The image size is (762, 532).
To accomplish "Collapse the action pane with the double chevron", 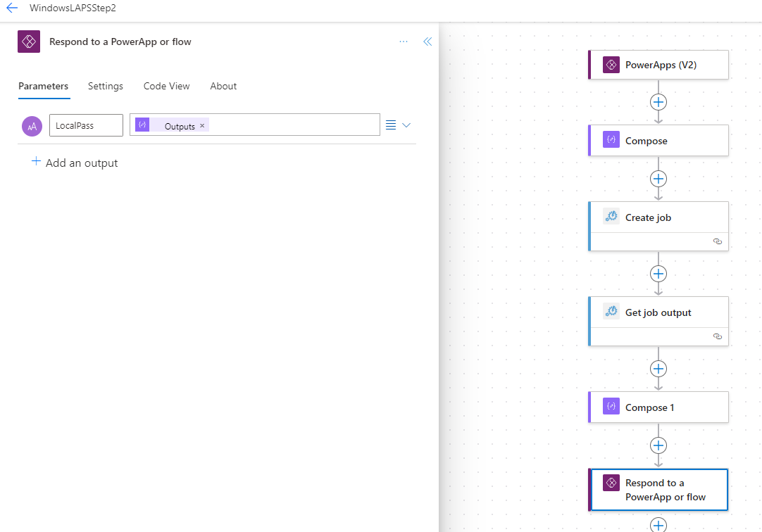I will click(427, 42).
